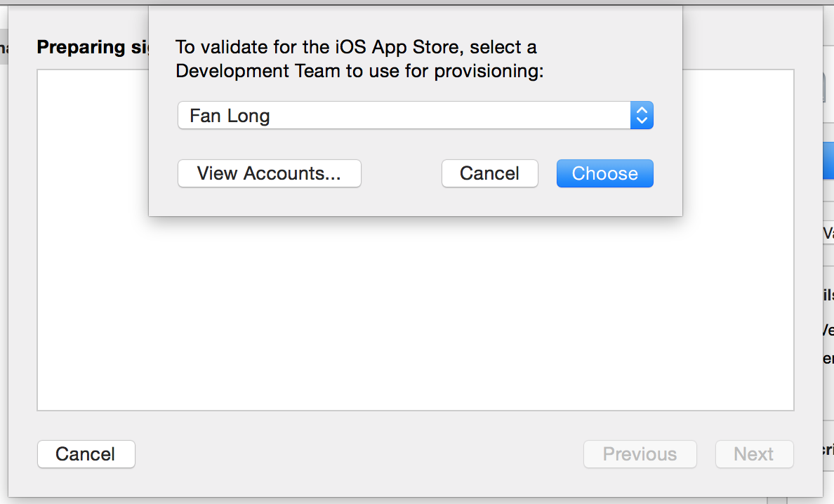The image size is (834, 504).
Task: Proceed with the Next button
Action: [754, 454]
